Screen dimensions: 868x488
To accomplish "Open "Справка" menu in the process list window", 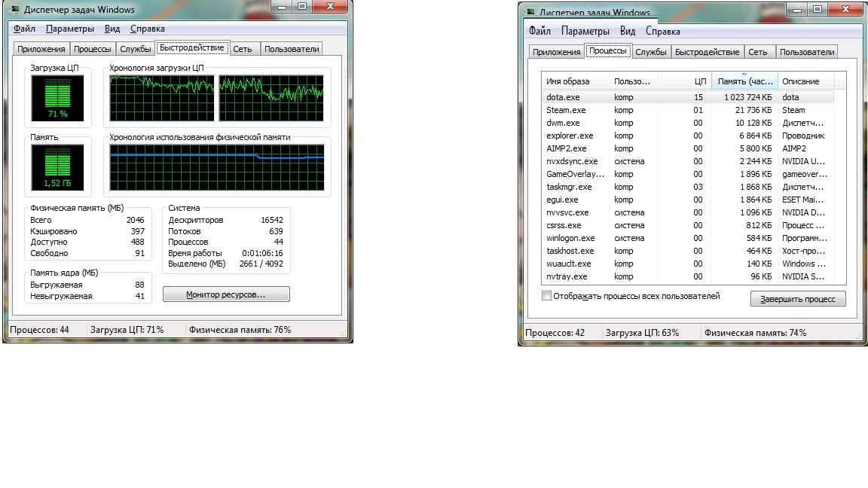I will [x=662, y=32].
